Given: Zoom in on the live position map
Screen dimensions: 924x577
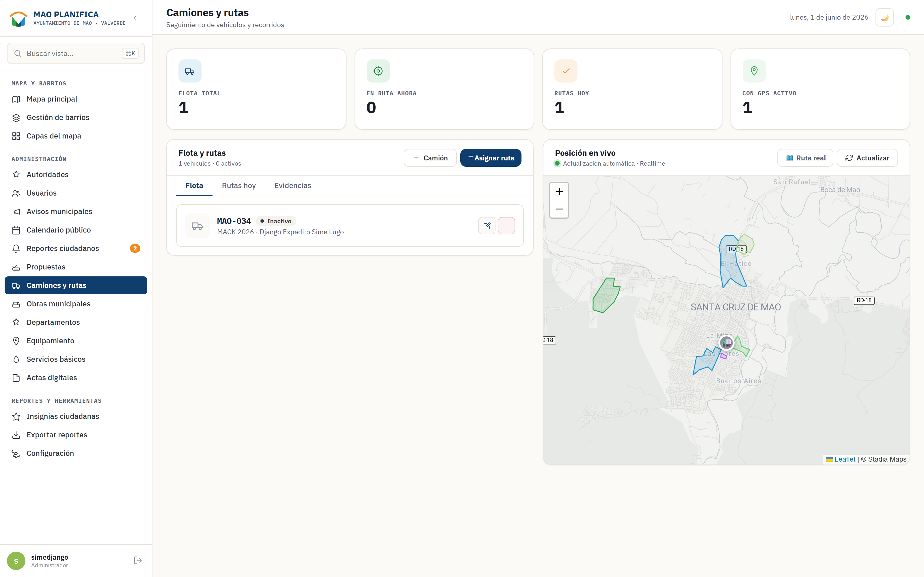Looking at the screenshot, I should click(x=559, y=192).
